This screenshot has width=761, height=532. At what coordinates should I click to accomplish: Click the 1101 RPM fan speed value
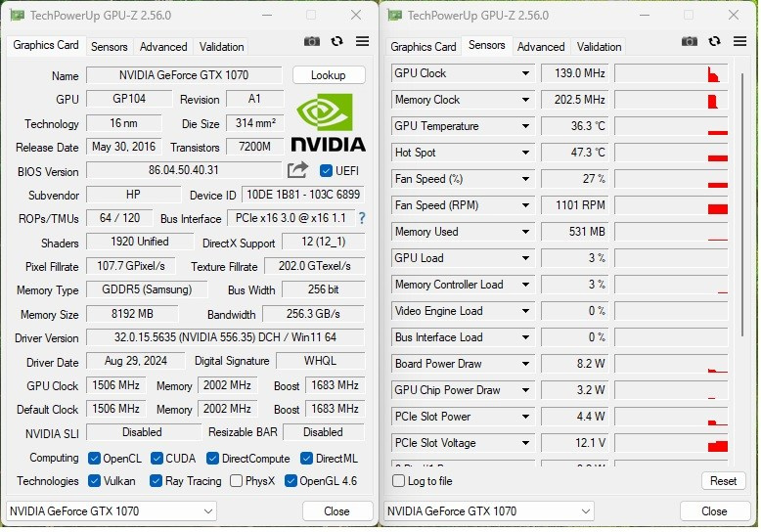575,205
